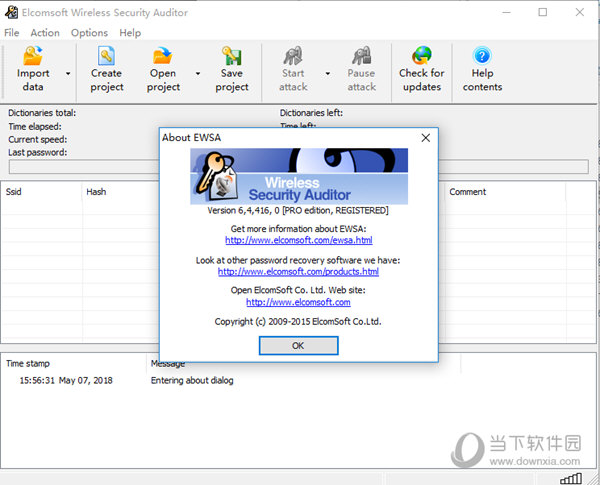Click the attack progress bar
This screenshot has width=600, height=485.
[x=298, y=167]
